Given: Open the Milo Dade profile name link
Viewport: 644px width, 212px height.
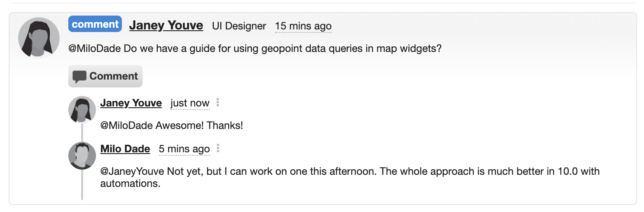Looking at the screenshot, I should (x=125, y=149).
